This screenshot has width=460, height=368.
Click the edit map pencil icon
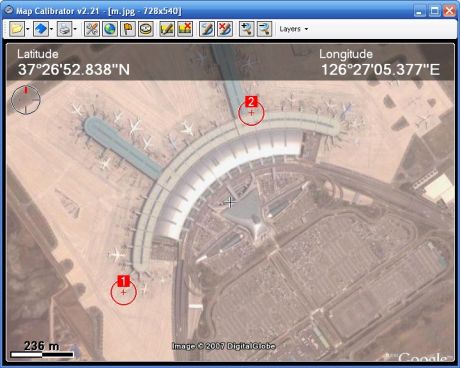[167, 29]
